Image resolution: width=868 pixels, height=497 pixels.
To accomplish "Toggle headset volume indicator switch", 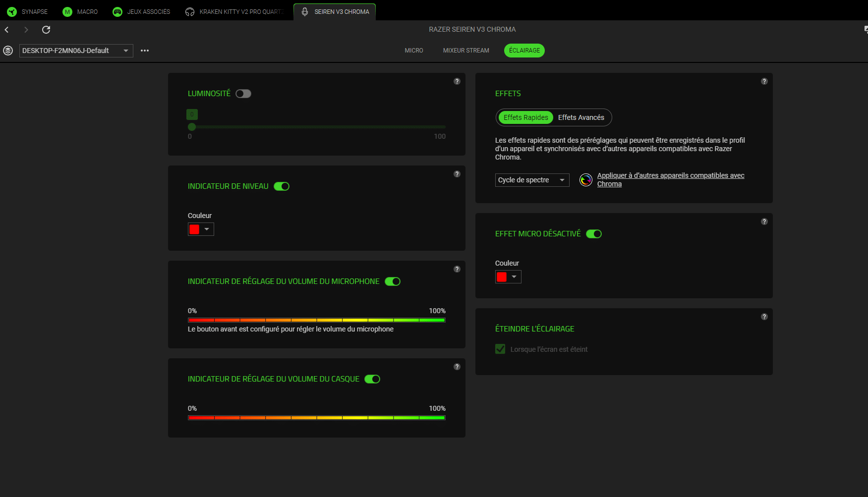I will [372, 379].
